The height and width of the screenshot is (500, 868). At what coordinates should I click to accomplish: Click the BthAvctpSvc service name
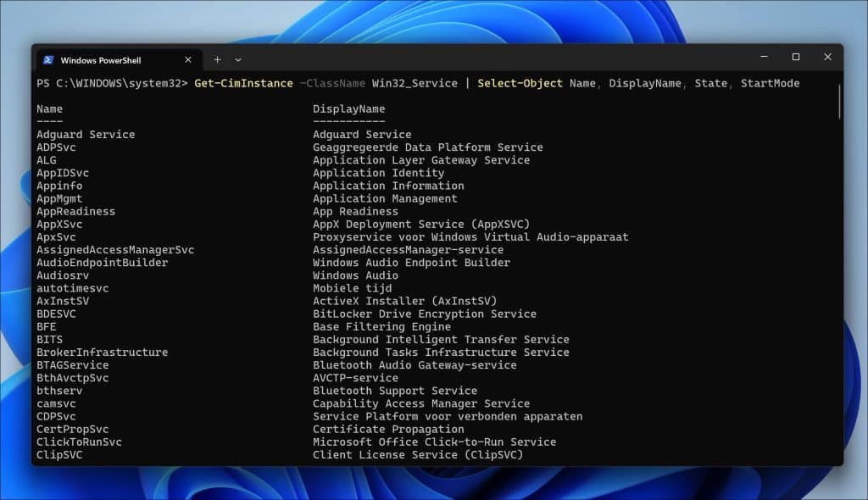point(73,378)
